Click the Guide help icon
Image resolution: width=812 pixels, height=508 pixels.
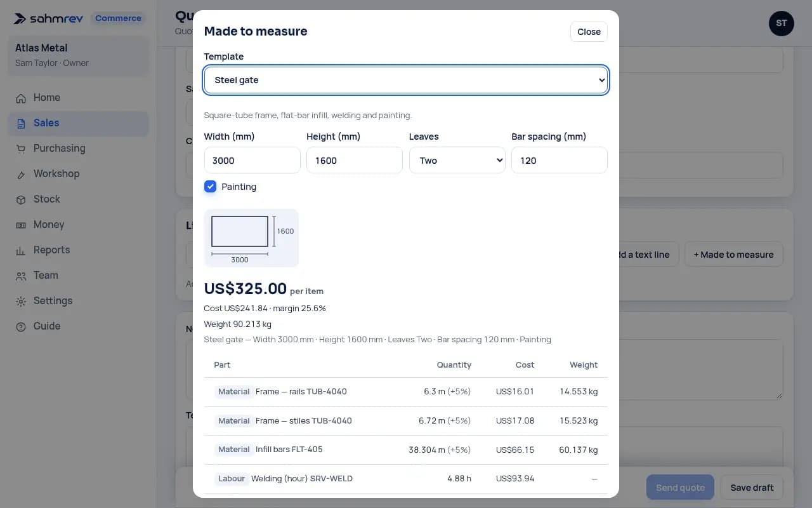click(x=21, y=326)
